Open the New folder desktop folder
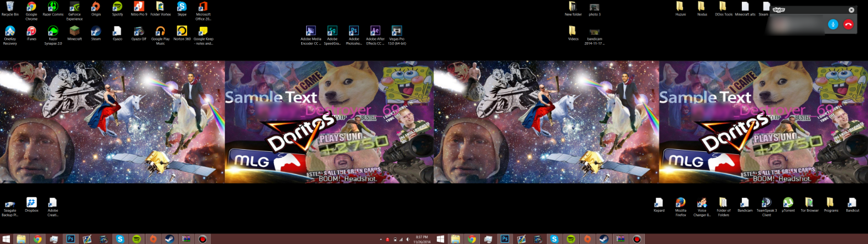This screenshot has width=868, height=244. (x=573, y=9)
